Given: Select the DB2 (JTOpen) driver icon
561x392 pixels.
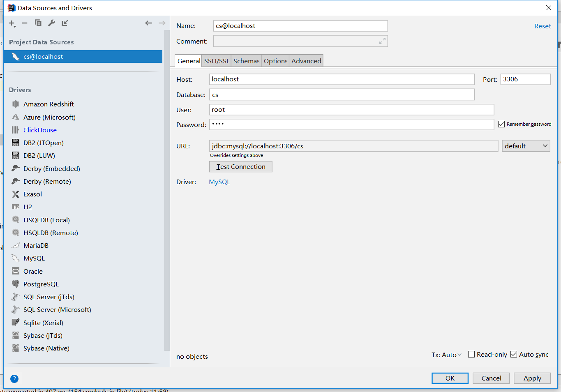Looking at the screenshot, I should pyautogui.click(x=16, y=143).
